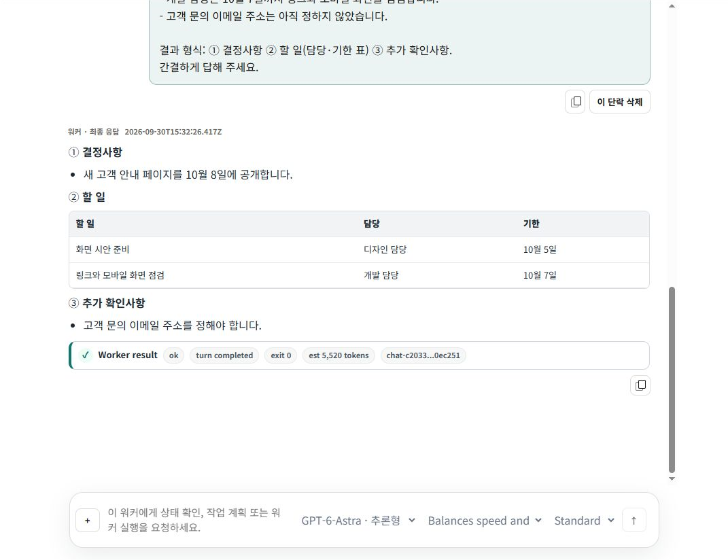Click the 'exit 0' chip
This screenshot has height=560, width=728.
click(281, 355)
